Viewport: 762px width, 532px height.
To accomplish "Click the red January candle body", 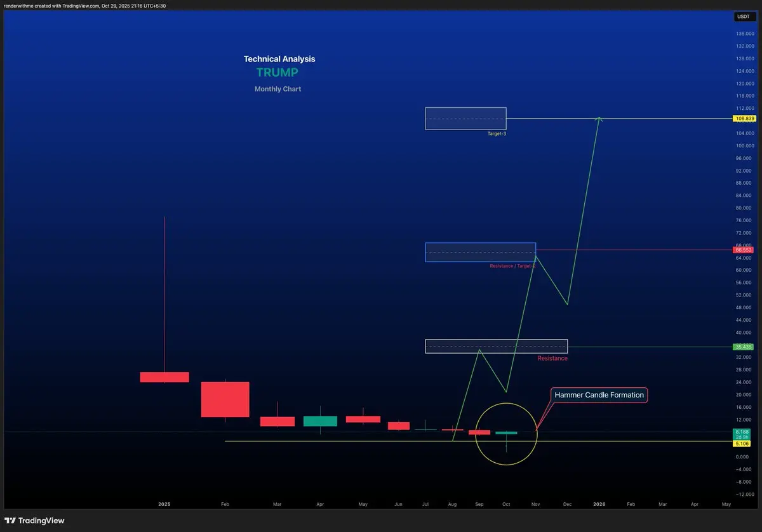I will point(164,377).
